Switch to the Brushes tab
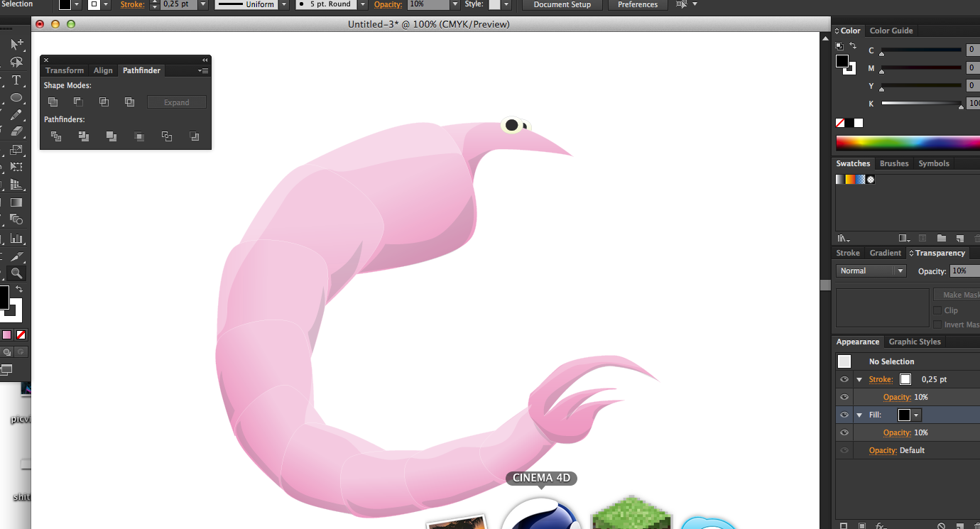The width and height of the screenshot is (980, 529). (x=894, y=163)
